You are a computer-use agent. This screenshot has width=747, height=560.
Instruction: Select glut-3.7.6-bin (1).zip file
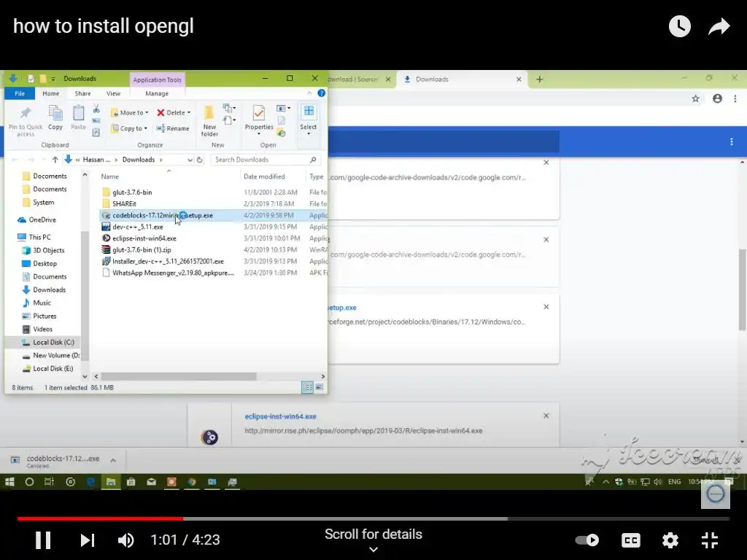(142, 249)
